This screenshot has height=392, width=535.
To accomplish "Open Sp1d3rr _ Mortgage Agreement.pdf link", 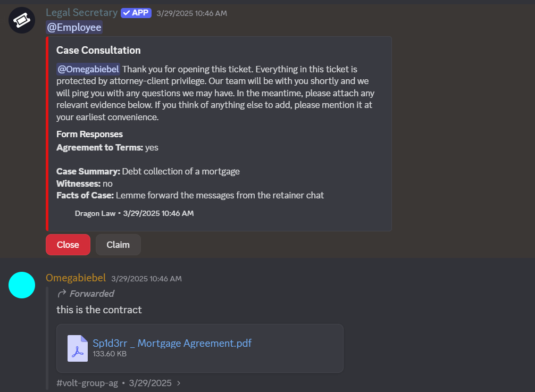I will [x=172, y=343].
